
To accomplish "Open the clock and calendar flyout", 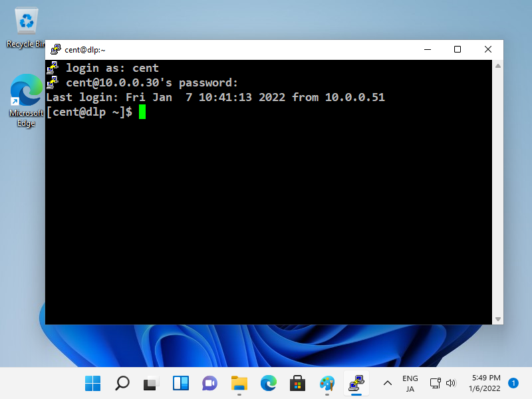I will 485,383.
